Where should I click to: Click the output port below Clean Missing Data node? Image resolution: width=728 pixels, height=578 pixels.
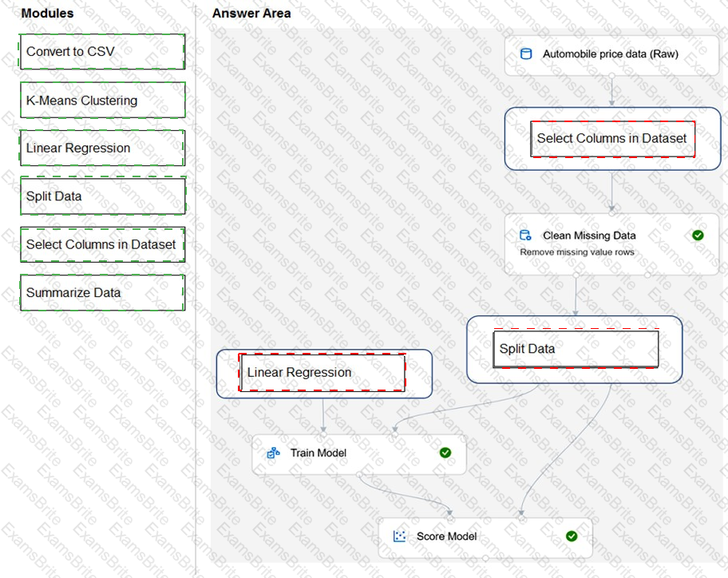[x=576, y=275]
